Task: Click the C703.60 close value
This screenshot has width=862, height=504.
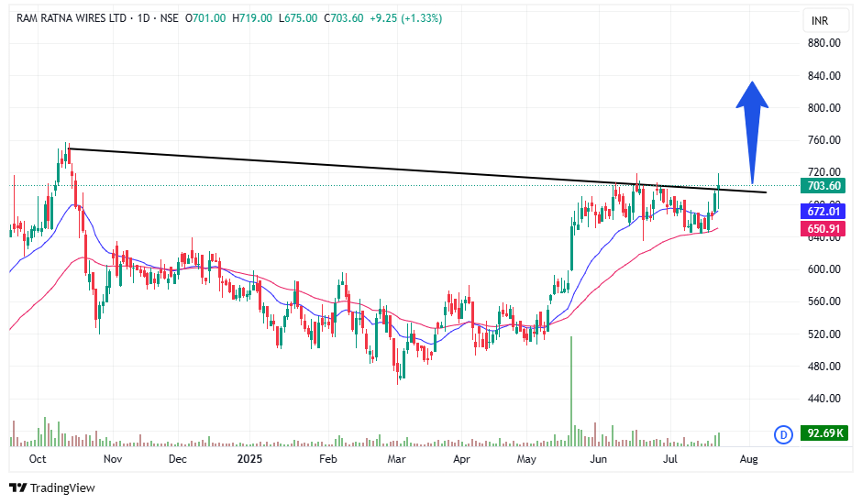Action: point(344,18)
